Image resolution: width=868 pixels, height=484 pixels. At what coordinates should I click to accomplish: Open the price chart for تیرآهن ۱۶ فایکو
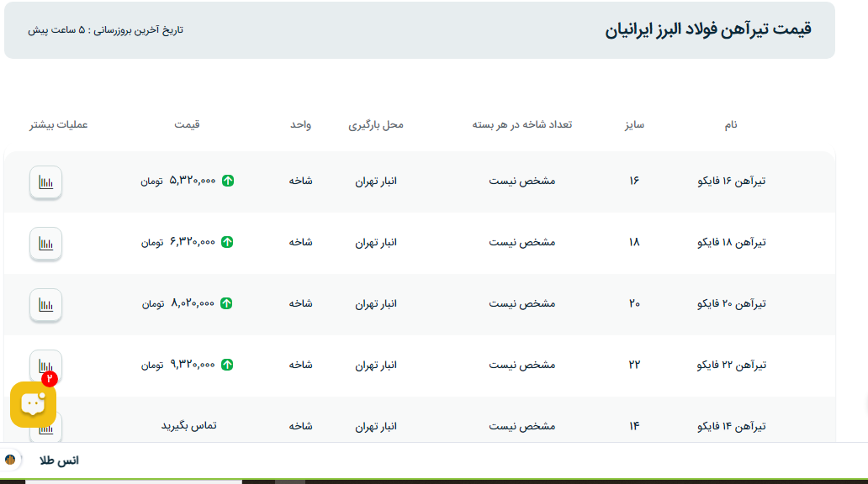pos(46,181)
